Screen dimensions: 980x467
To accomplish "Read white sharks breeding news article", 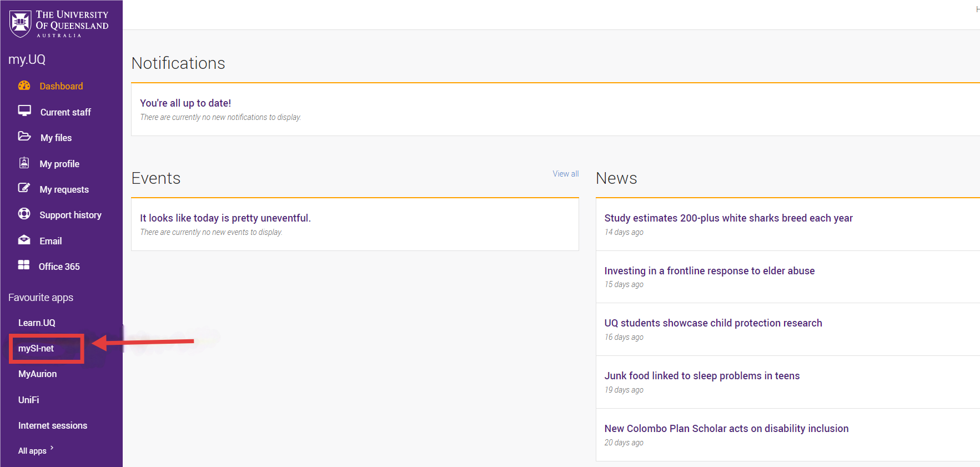I will (x=728, y=218).
